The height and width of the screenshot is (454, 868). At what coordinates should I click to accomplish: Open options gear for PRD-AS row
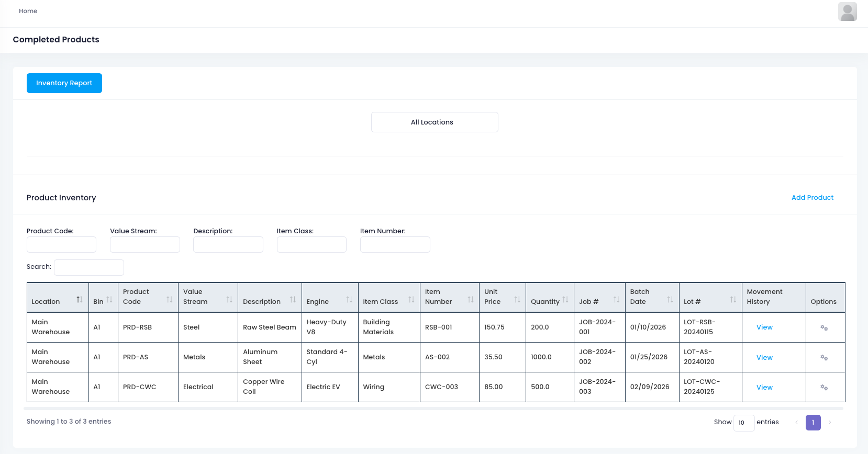(x=824, y=358)
